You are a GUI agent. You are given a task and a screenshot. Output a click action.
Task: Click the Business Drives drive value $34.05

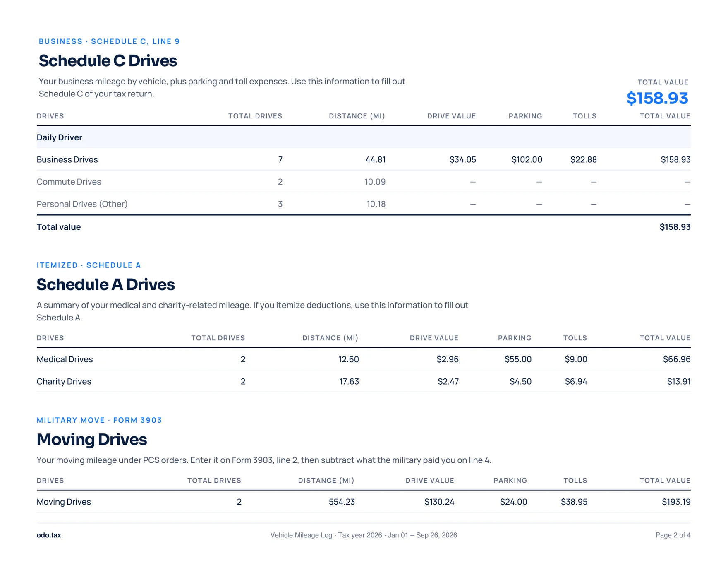[x=462, y=160]
